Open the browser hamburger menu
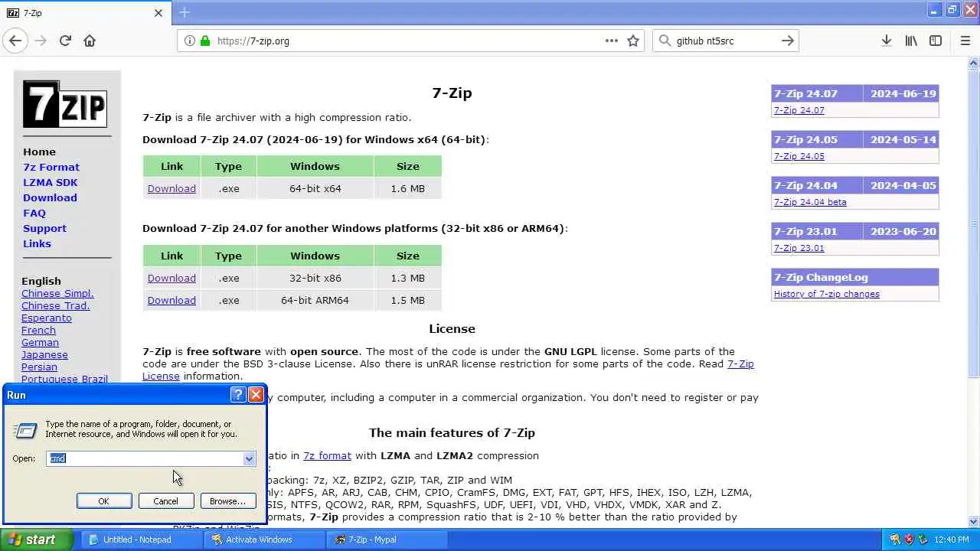The image size is (980, 551). coord(965,41)
